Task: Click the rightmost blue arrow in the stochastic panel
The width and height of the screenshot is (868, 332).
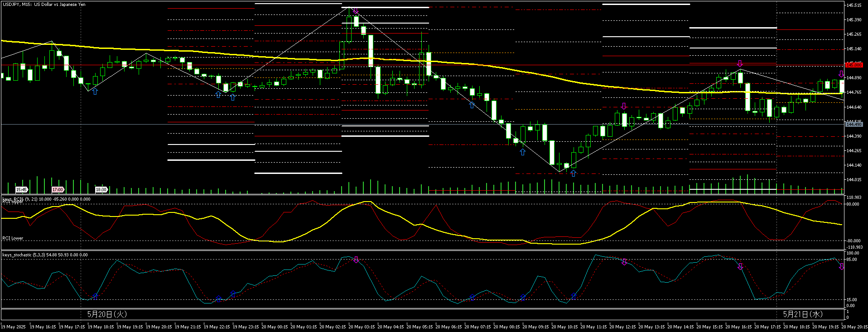Action: click(574, 296)
